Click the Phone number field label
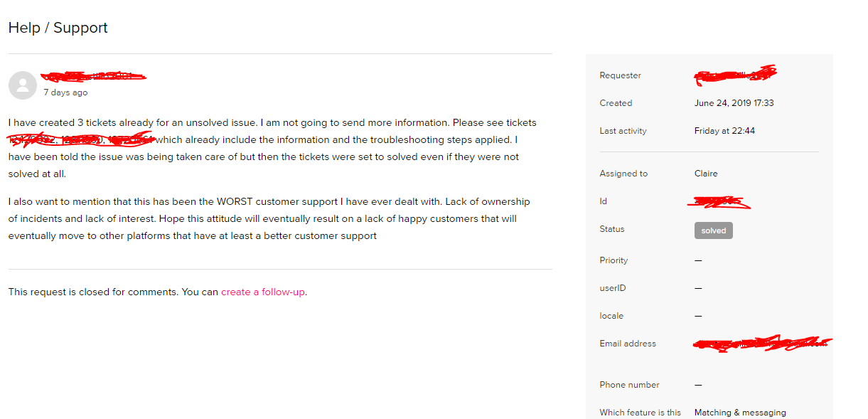Screen dimensions: 868x419 click(629, 385)
